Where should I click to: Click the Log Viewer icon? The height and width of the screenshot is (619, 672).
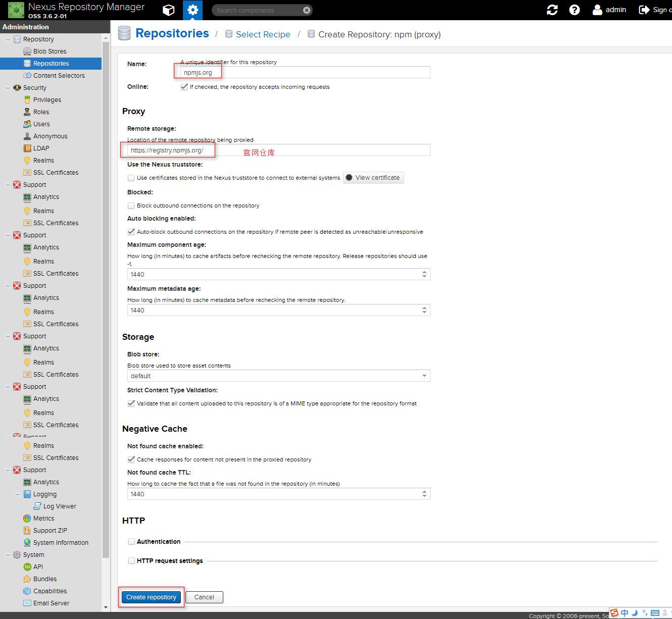point(37,506)
